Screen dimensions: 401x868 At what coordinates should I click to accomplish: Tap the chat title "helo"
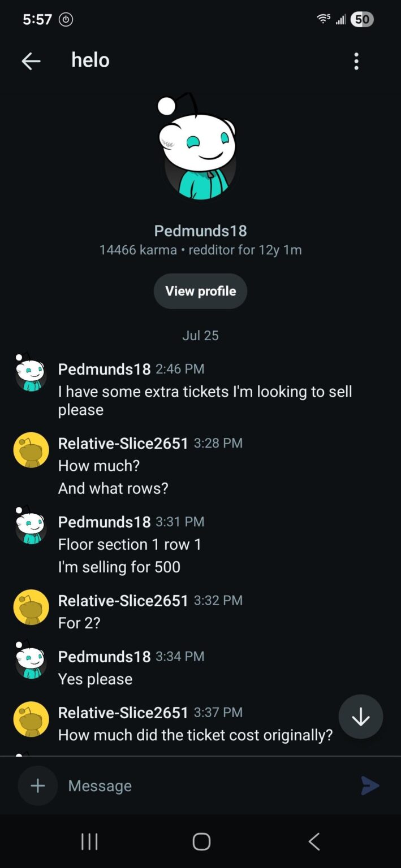point(90,60)
